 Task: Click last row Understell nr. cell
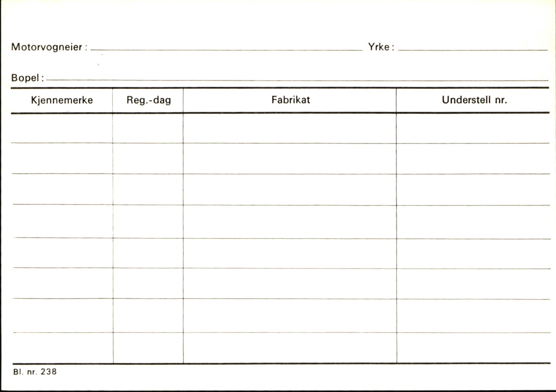(474, 348)
